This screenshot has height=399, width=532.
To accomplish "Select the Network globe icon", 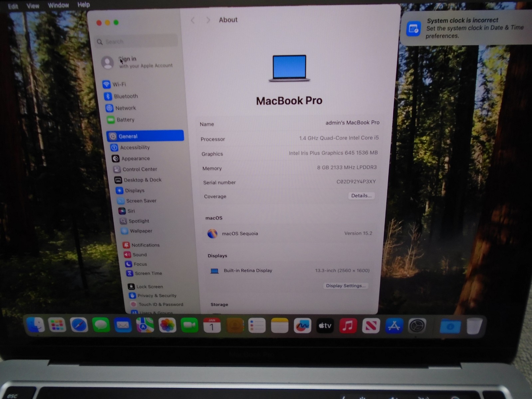I will [109, 108].
